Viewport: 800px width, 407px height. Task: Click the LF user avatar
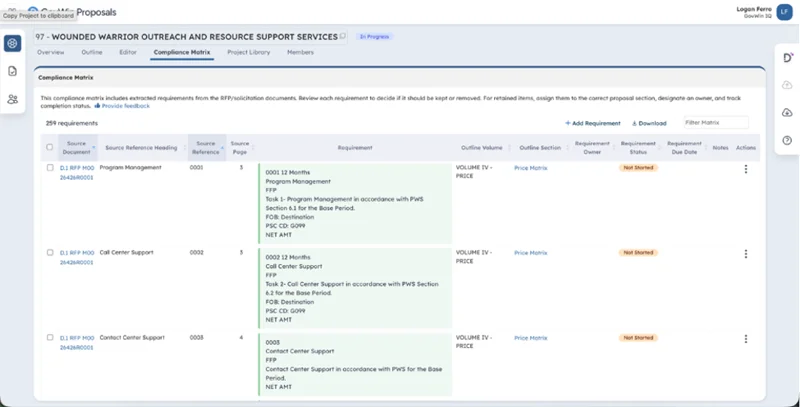click(x=784, y=12)
